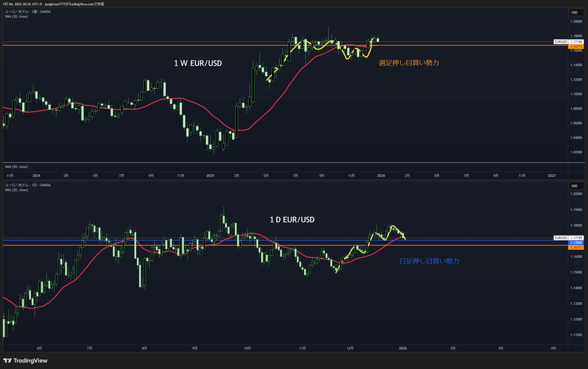The width and height of the screenshot is (588, 369).
Task: Click the weekly chart symbol title ユーロ/米ドル 1週
Action: (x=28, y=12)
